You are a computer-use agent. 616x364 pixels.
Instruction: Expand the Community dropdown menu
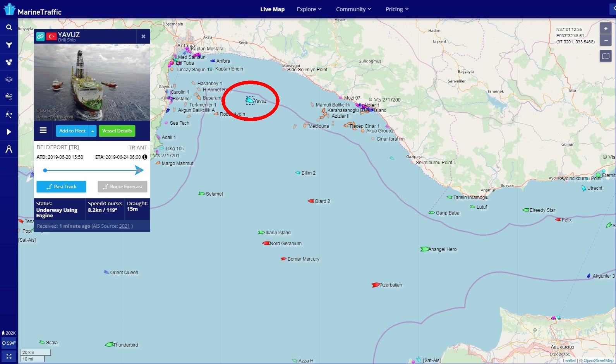click(353, 9)
